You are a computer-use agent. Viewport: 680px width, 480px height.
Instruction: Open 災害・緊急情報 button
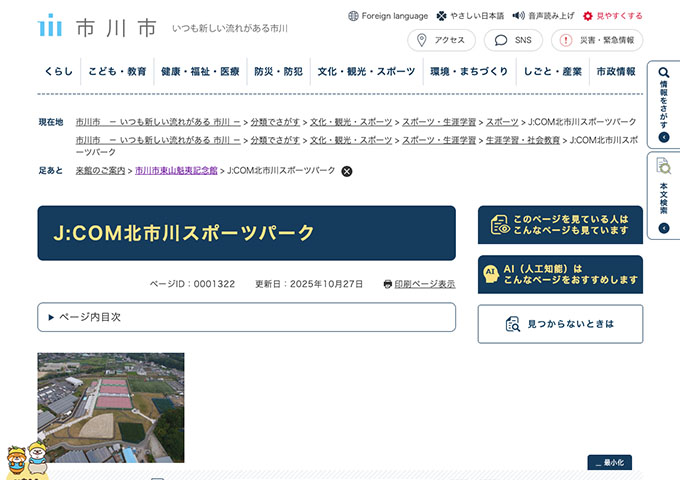[597, 40]
